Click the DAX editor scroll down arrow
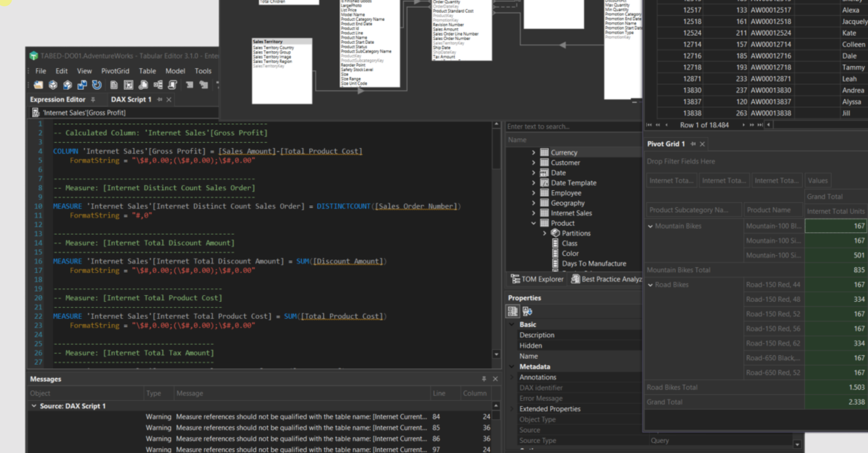 pyautogui.click(x=496, y=354)
